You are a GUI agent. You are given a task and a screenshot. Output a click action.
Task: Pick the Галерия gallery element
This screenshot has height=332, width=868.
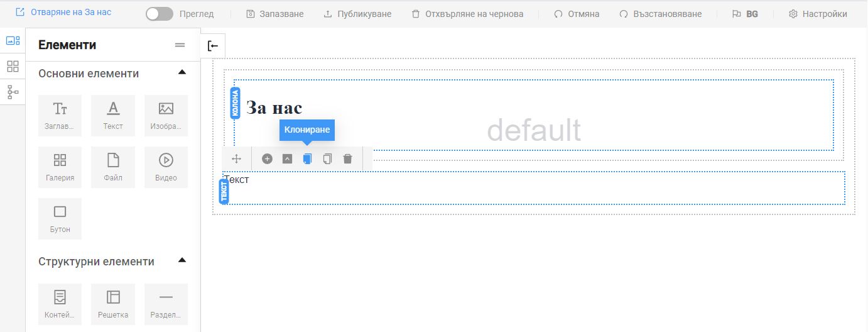tap(60, 167)
